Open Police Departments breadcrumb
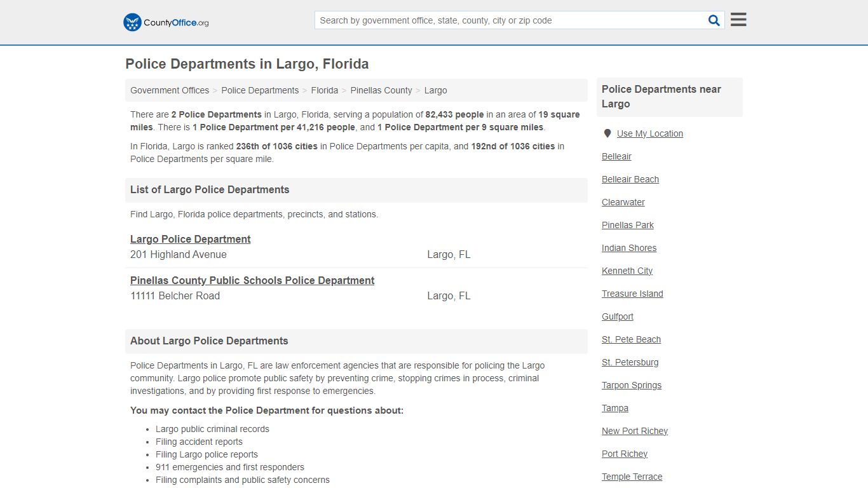This screenshot has height=488, width=868. (260, 90)
